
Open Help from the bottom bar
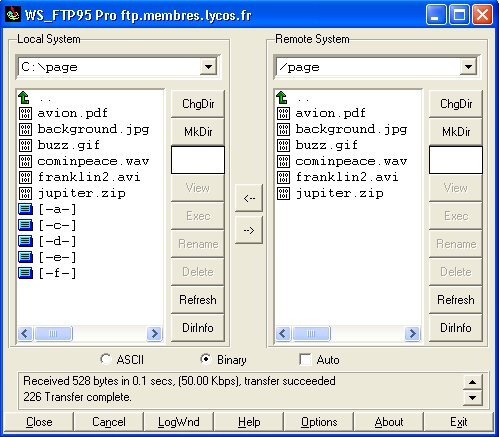click(x=249, y=422)
